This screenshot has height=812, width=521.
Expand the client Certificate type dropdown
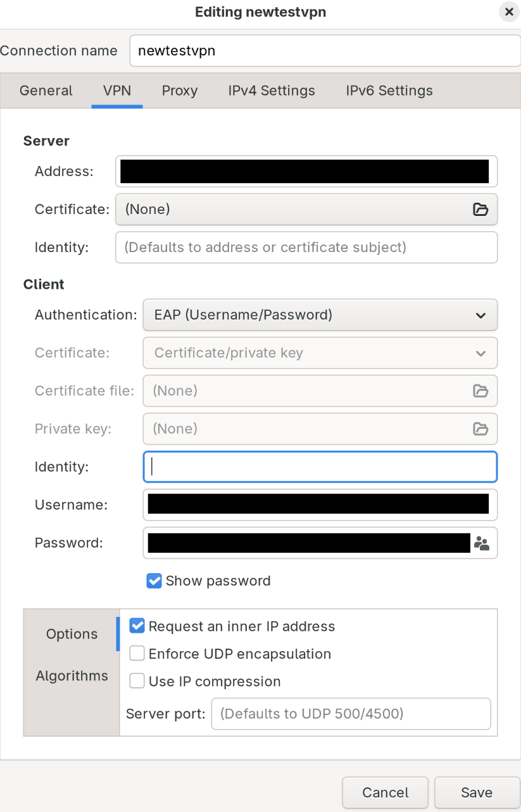point(320,353)
